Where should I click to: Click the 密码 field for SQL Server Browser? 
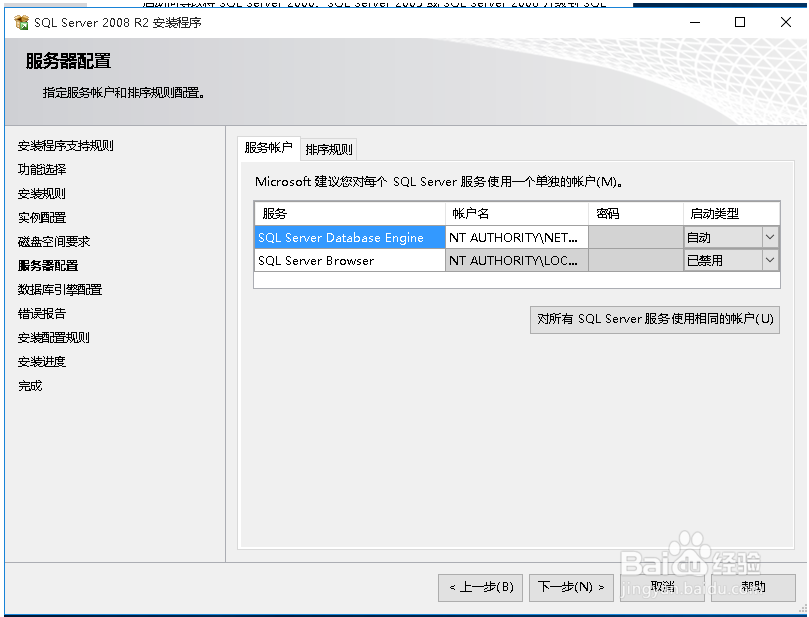click(636, 260)
